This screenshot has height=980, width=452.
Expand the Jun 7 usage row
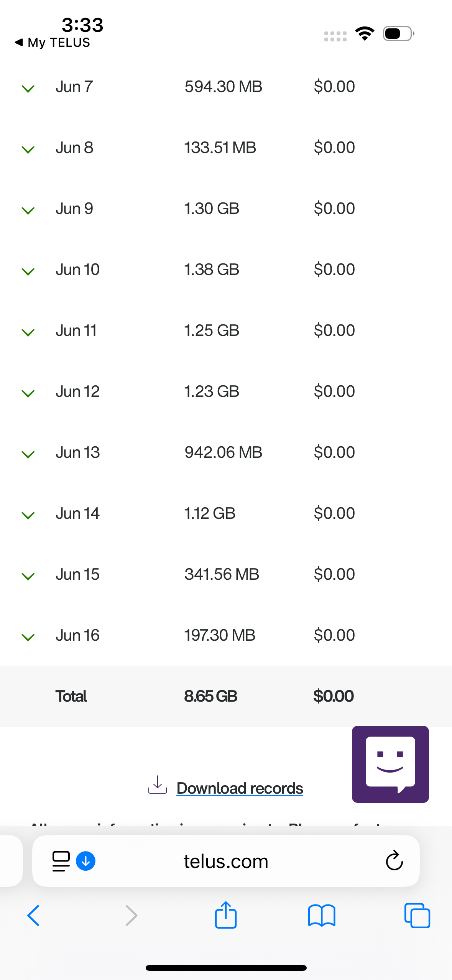tap(28, 89)
